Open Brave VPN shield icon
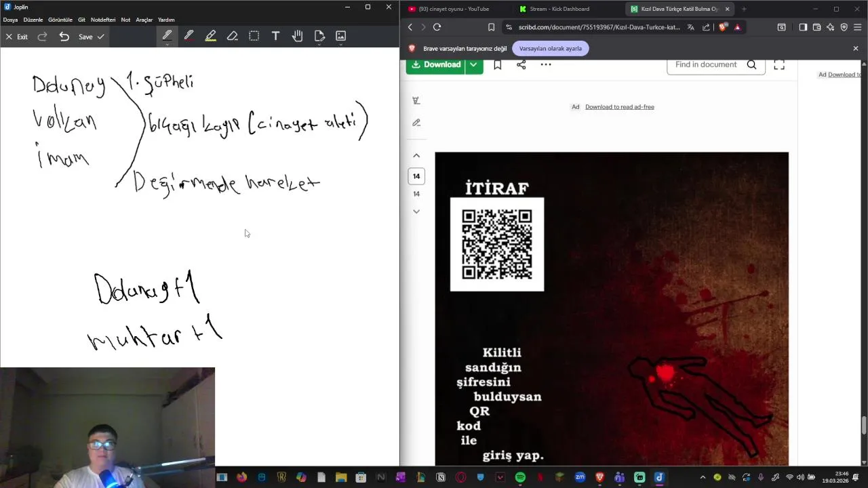 pos(844,27)
